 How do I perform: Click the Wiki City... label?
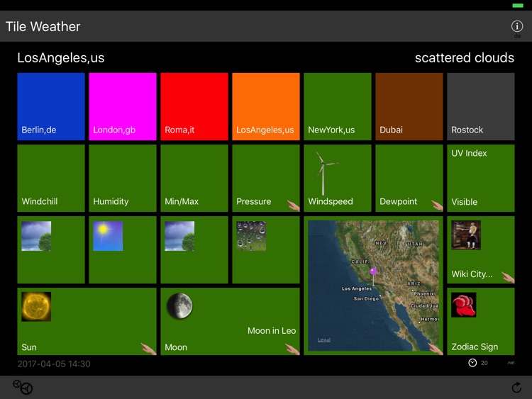click(472, 274)
